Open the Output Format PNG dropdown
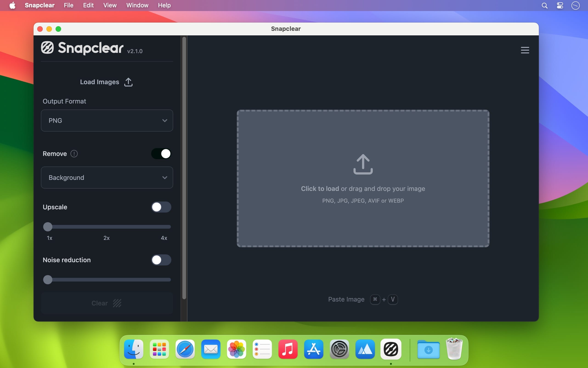This screenshot has width=588, height=368. click(107, 121)
